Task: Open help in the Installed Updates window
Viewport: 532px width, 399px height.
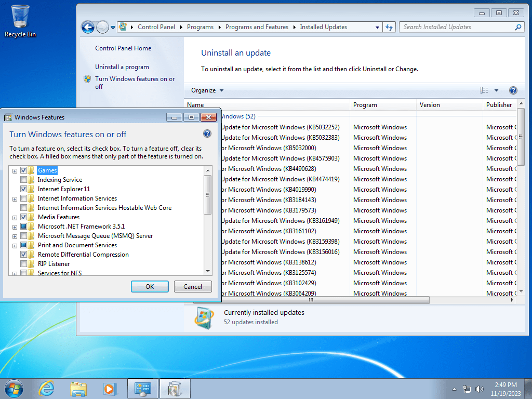Action: (513, 90)
